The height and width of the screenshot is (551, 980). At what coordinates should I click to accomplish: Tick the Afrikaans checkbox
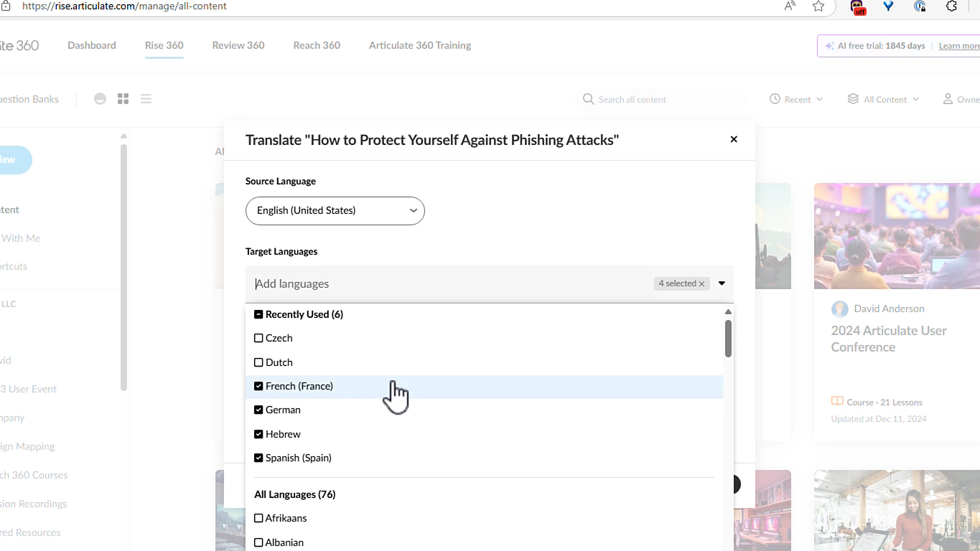[258, 518]
